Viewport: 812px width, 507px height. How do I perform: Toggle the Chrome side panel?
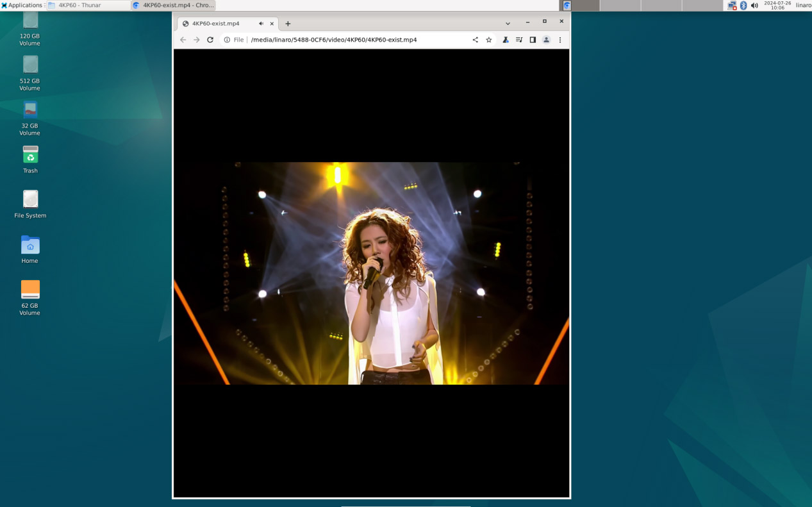coord(533,40)
